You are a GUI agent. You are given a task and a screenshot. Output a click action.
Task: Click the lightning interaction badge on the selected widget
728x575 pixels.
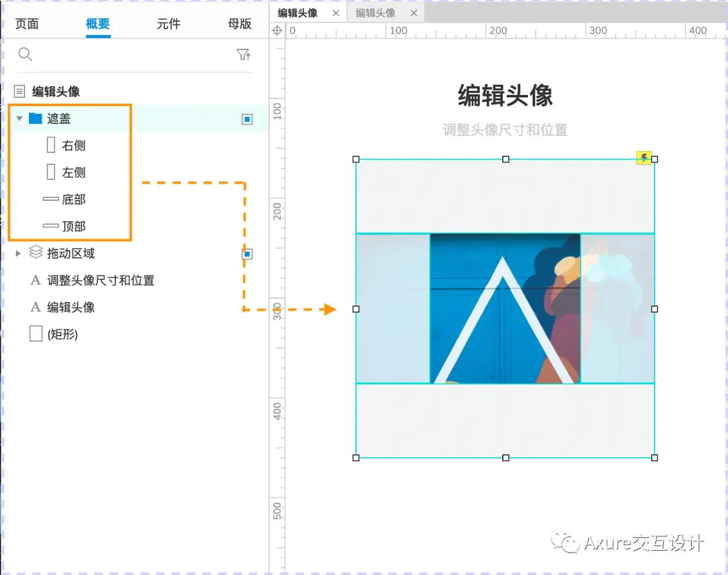pos(644,157)
